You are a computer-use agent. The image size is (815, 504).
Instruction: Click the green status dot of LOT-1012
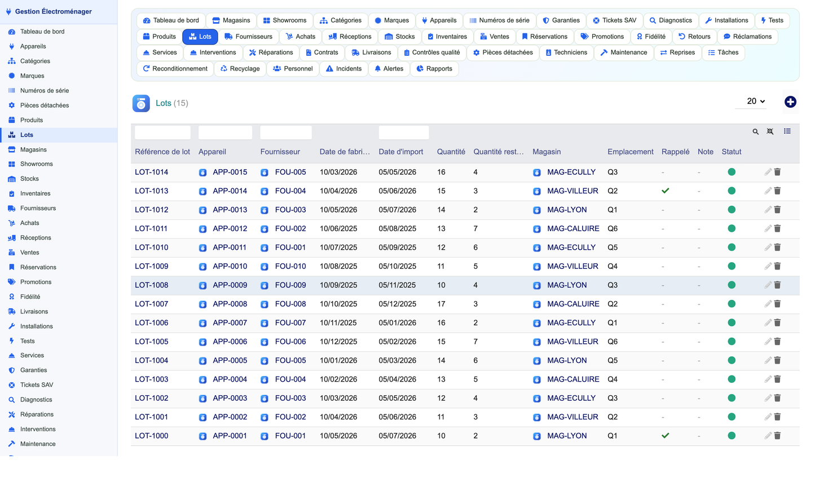point(732,210)
